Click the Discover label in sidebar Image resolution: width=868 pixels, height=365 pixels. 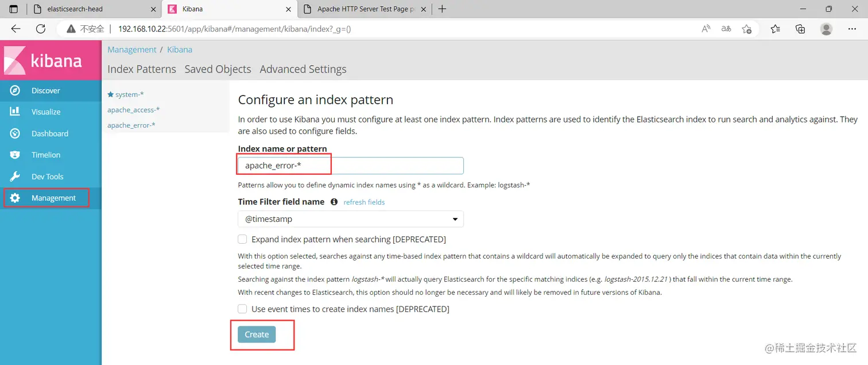(x=46, y=90)
